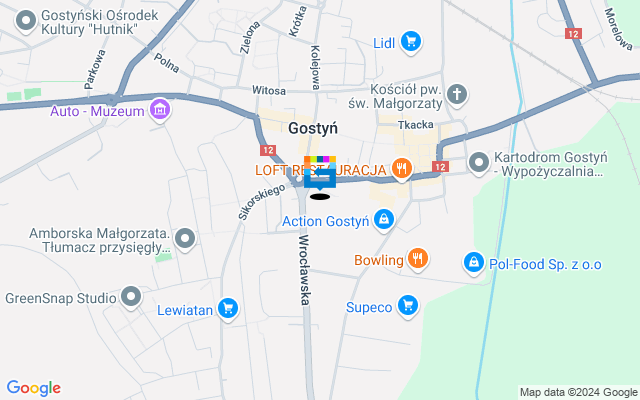Viewport: 640px width, 400px height.
Task: Select the Auto - Muzeum museum pin
Action: 160,110
